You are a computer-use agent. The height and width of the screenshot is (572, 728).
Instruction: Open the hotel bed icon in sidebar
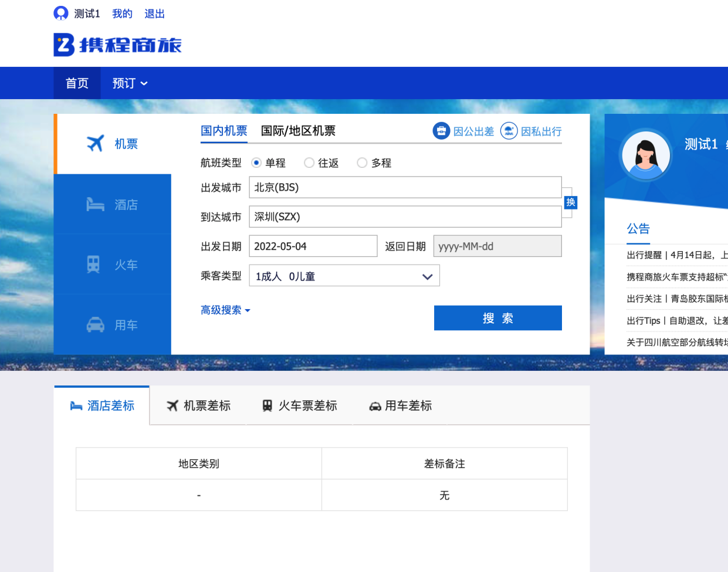coord(95,205)
